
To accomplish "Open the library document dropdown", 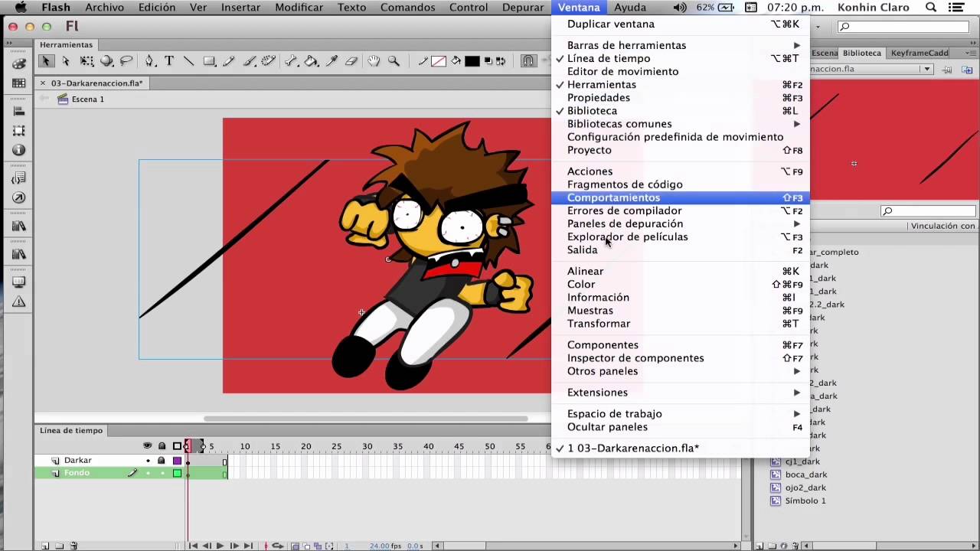I will [x=926, y=69].
